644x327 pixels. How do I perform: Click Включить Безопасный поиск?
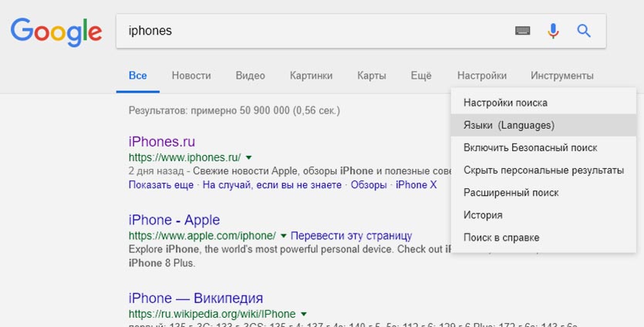pos(544,147)
